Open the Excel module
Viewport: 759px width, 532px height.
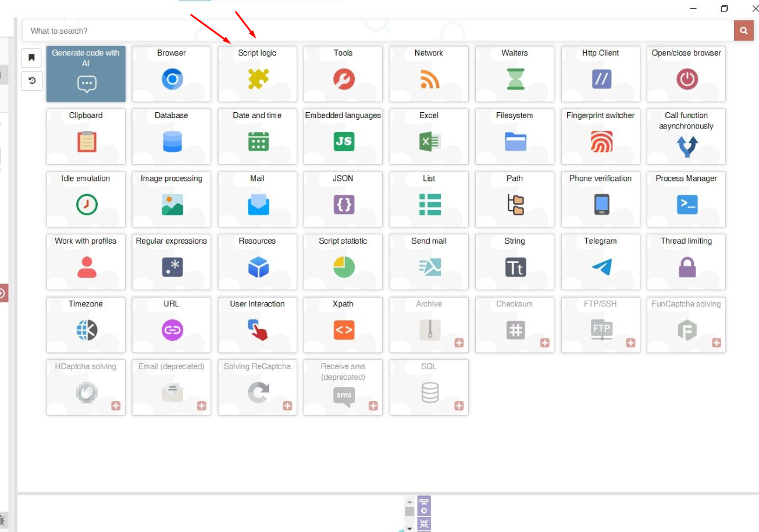coord(429,137)
